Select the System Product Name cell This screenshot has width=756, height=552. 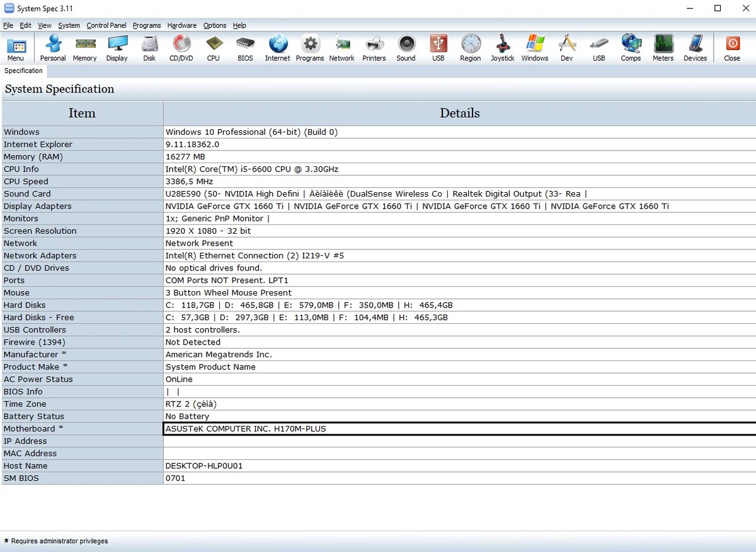point(460,367)
